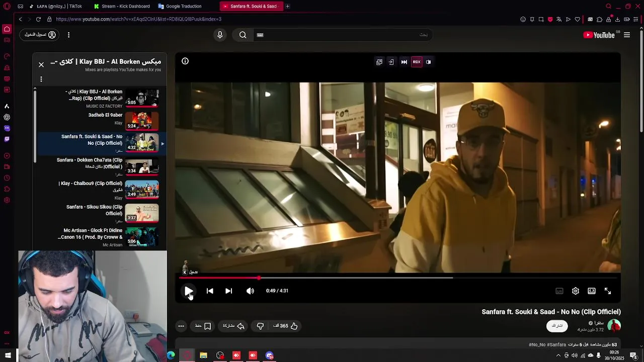Reload the current page

(38, 19)
